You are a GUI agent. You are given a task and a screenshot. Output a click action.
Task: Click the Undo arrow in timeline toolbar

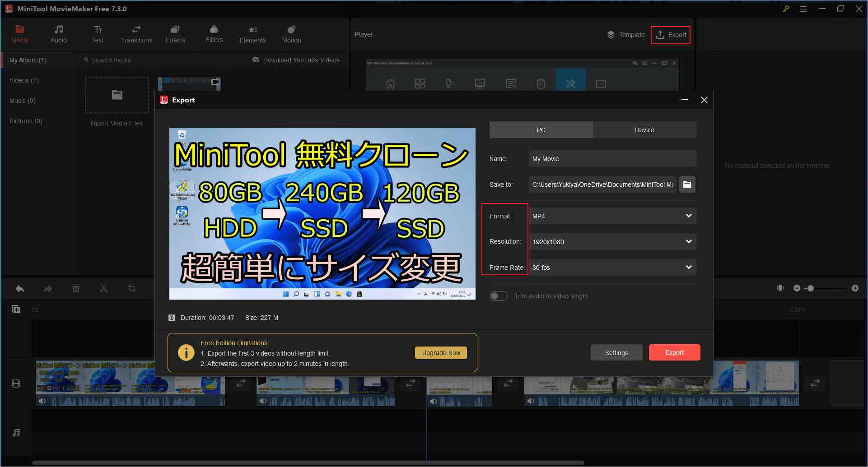[20, 288]
